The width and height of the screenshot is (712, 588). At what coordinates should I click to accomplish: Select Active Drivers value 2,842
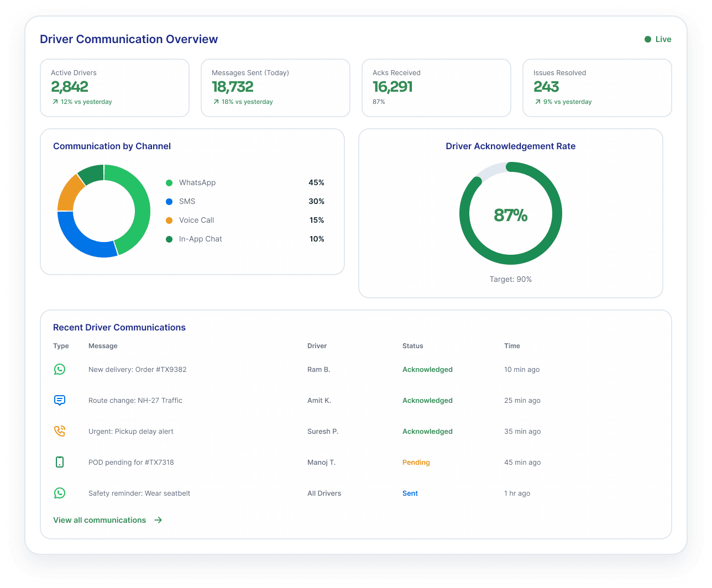pyautogui.click(x=70, y=87)
